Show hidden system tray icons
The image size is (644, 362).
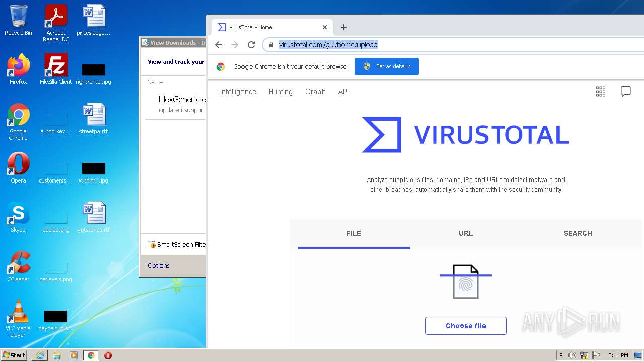(561, 355)
